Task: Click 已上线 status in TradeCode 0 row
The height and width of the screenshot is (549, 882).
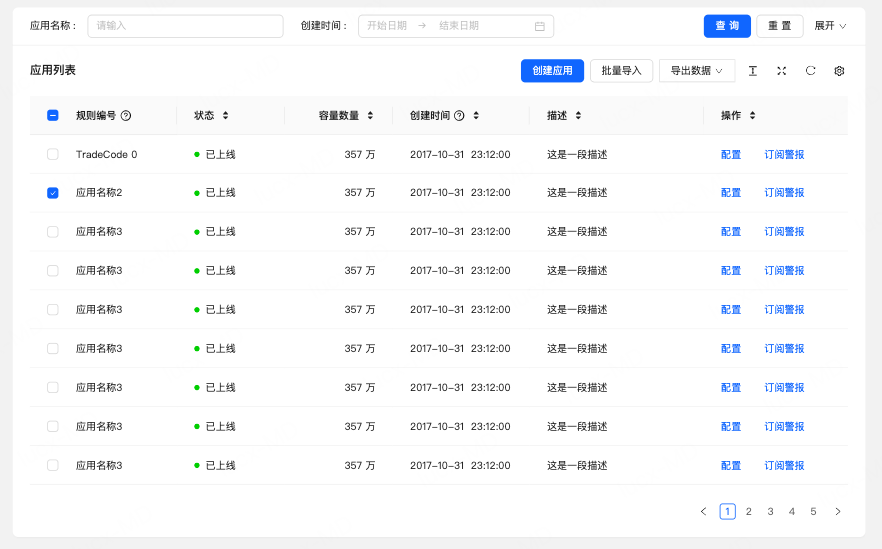Action: coord(220,155)
